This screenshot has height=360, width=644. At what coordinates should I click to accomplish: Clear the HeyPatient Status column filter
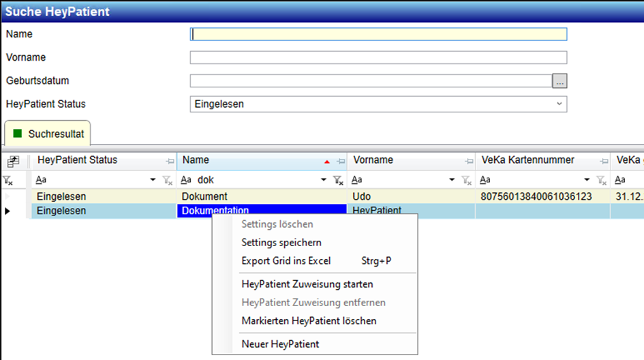point(167,180)
